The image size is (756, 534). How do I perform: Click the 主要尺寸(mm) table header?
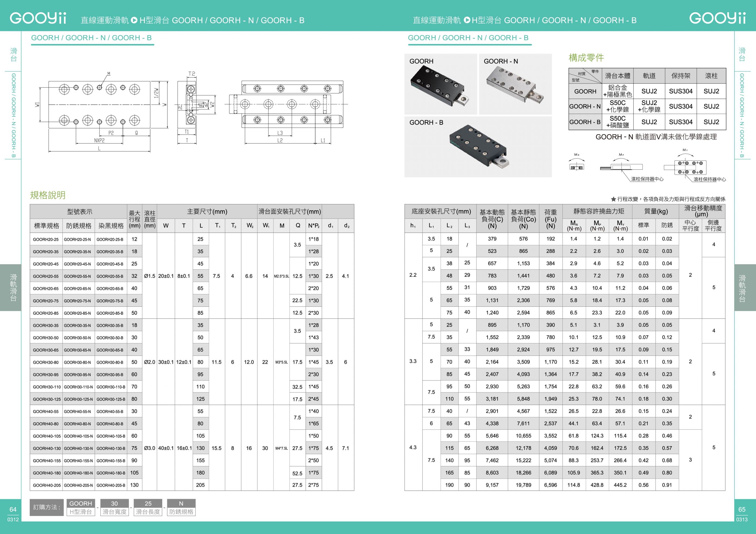click(207, 211)
